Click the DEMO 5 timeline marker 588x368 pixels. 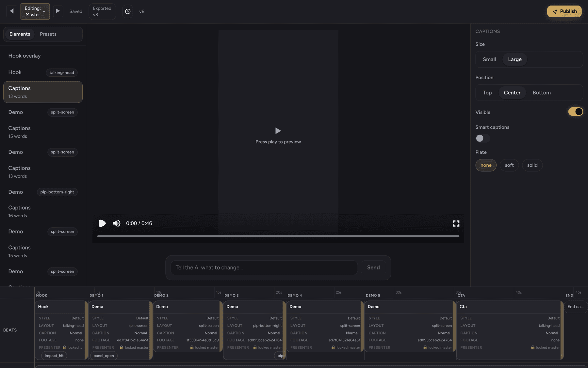point(373,296)
